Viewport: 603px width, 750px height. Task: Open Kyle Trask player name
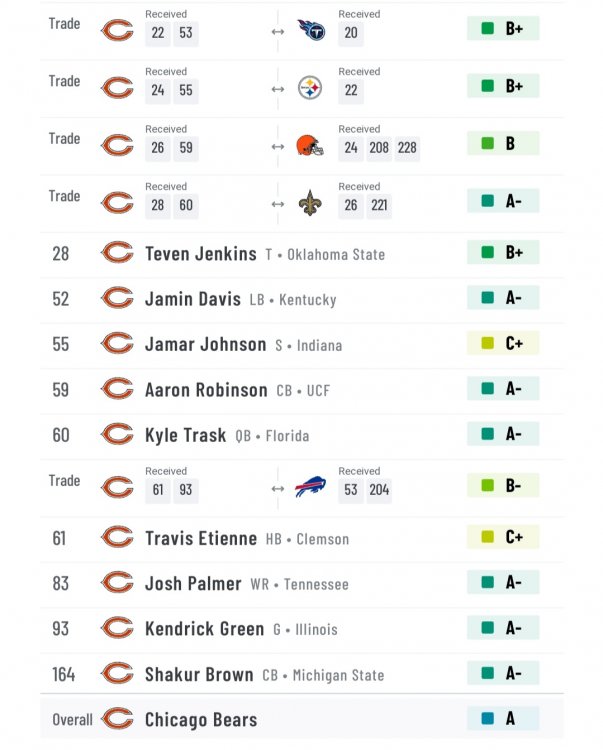click(186, 435)
